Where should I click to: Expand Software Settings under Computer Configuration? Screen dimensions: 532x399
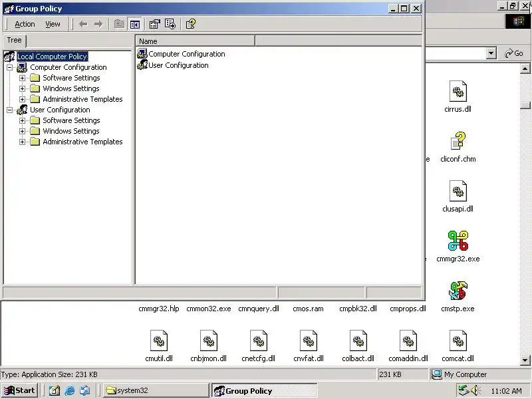[x=22, y=78]
